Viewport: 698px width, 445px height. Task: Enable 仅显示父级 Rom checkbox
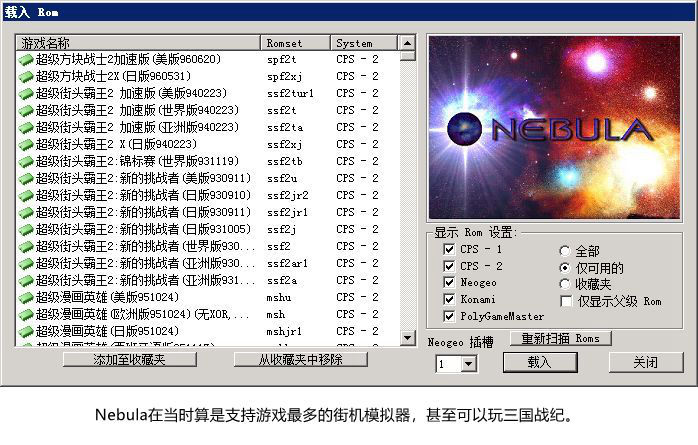click(x=566, y=301)
